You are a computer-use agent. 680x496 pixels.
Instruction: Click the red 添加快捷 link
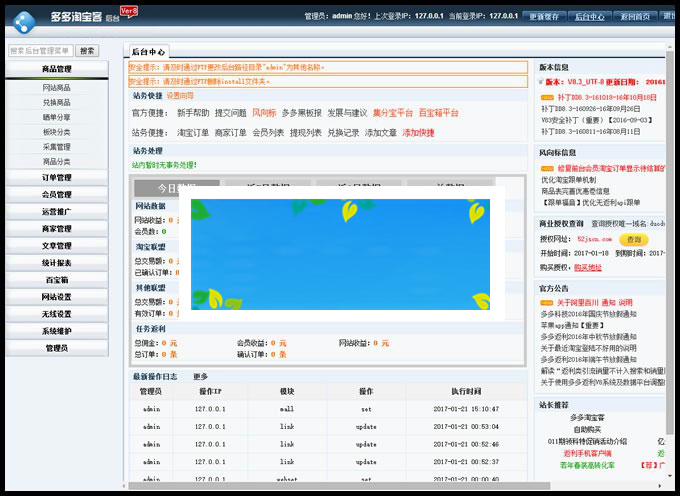418,132
